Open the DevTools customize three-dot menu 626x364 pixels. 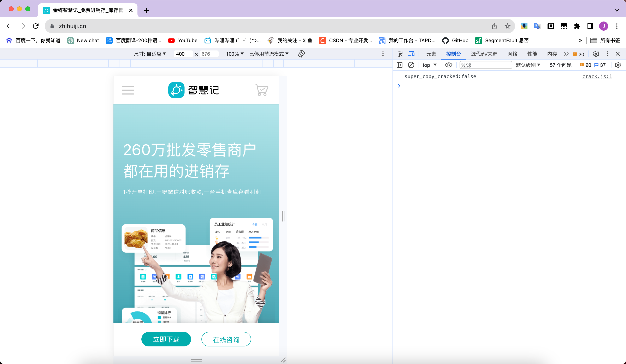pos(608,54)
